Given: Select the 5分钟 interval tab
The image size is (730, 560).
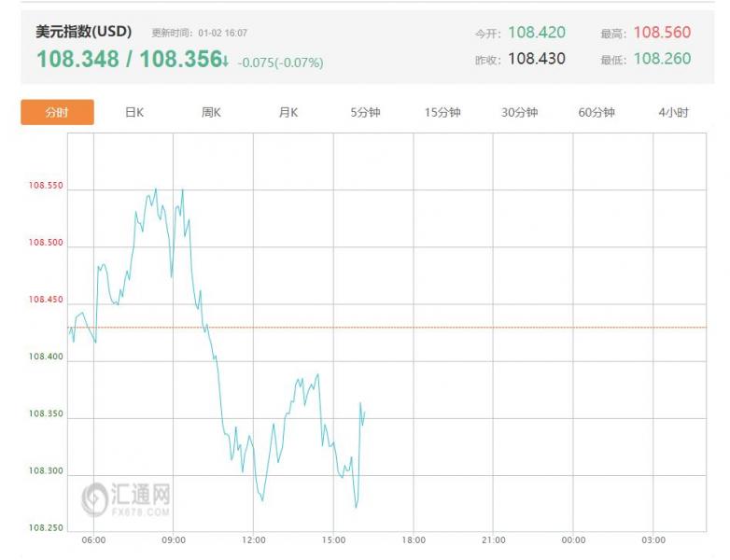Looking at the screenshot, I should pos(365,113).
